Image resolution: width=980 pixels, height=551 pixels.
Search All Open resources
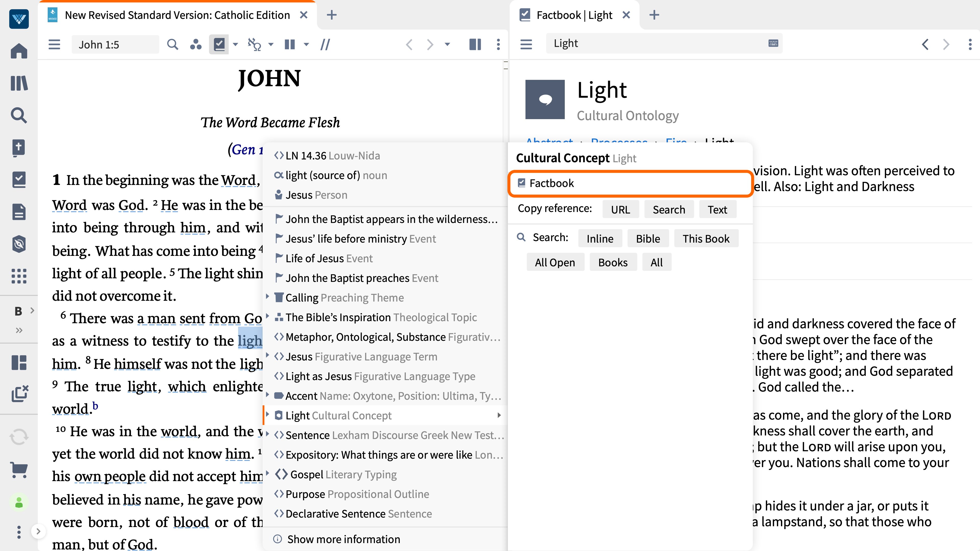click(555, 262)
